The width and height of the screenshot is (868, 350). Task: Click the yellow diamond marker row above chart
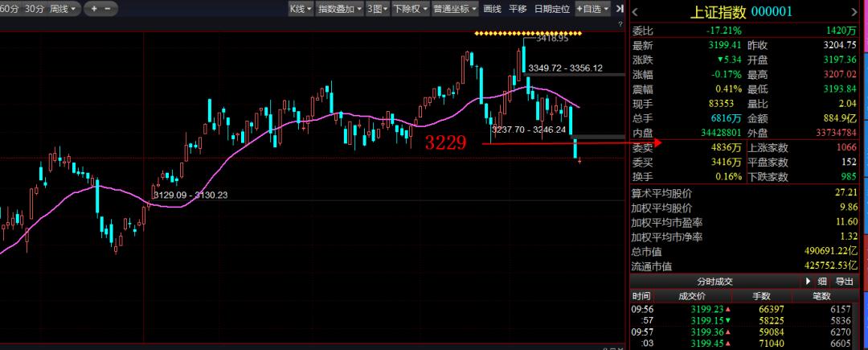point(528,33)
